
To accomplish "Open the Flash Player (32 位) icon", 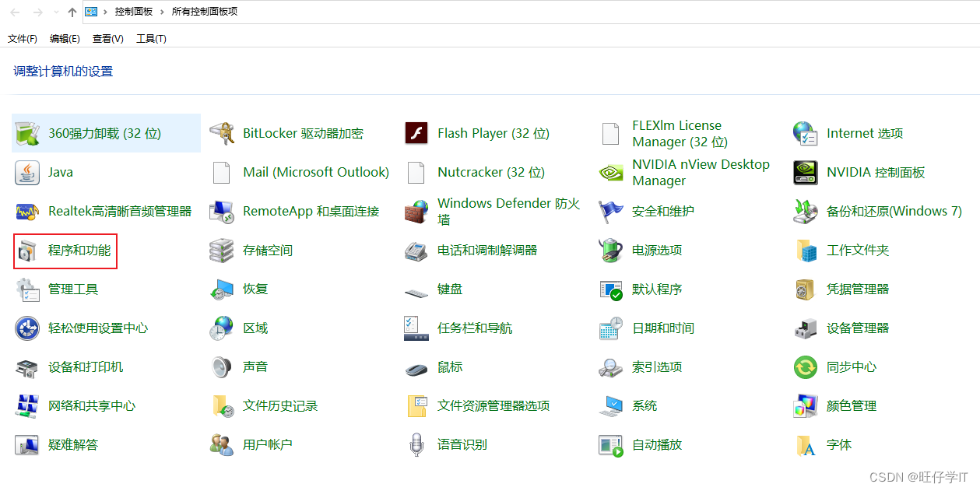I will [x=416, y=133].
